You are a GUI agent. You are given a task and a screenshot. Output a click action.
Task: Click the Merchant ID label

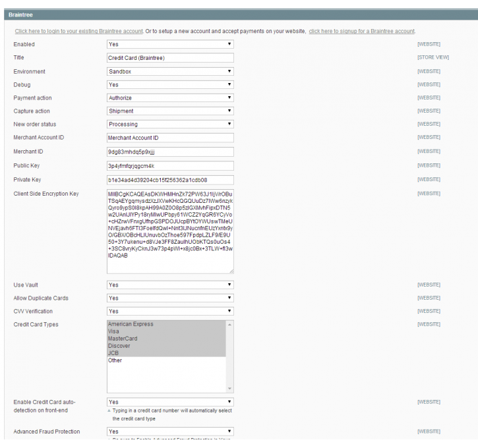click(x=28, y=152)
